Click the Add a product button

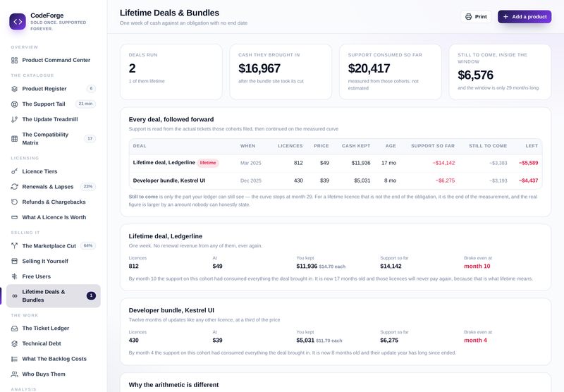(525, 16)
